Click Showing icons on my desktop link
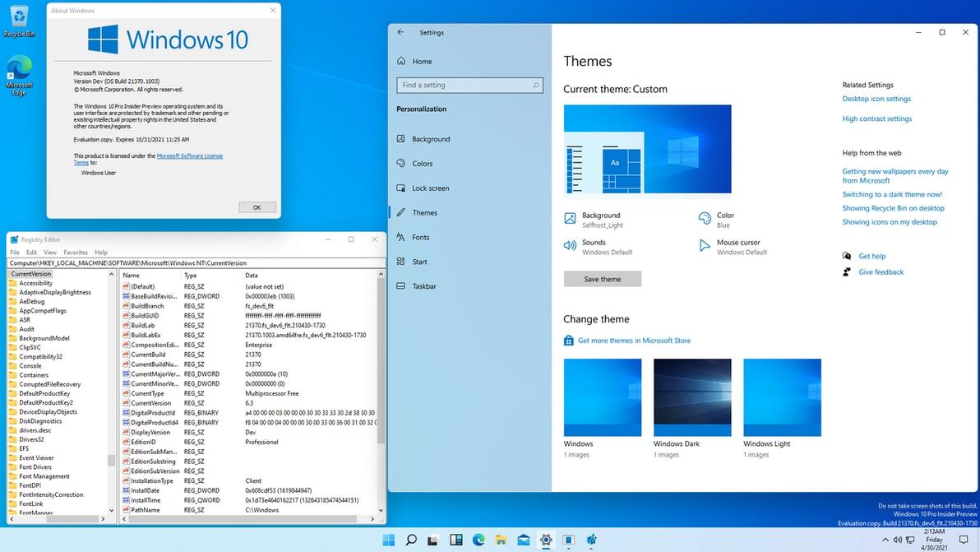Viewport: 980px width, 552px height. (890, 222)
